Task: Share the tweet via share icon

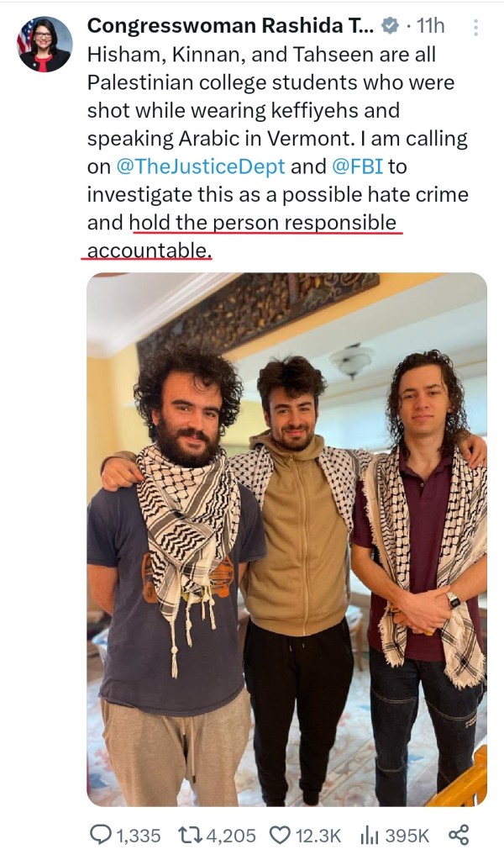Action: (x=459, y=836)
